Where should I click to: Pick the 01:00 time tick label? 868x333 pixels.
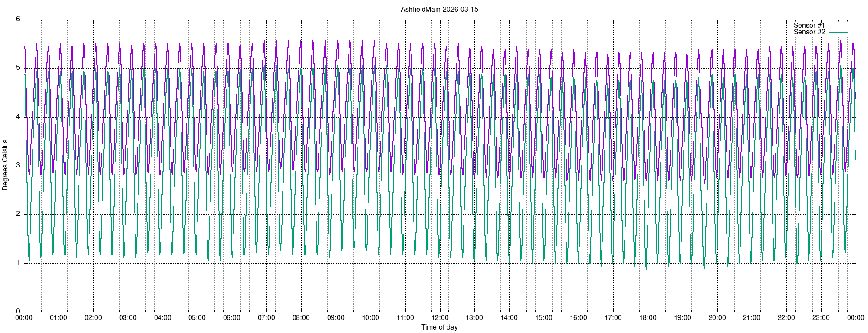pyautogui.click(x=59, y=318)
